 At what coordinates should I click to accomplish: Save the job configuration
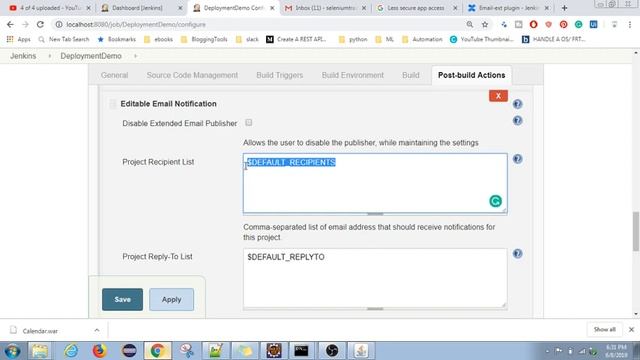pos(122,299)
